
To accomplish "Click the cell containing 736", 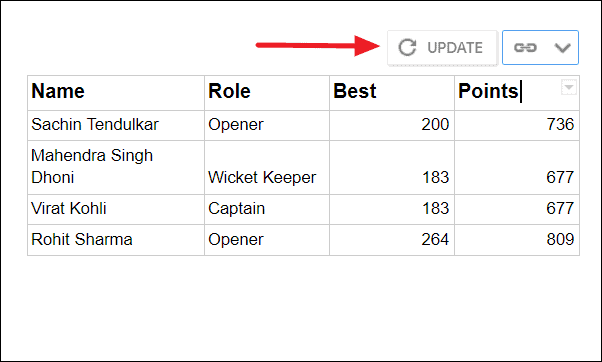I will [x=517, y=125].
